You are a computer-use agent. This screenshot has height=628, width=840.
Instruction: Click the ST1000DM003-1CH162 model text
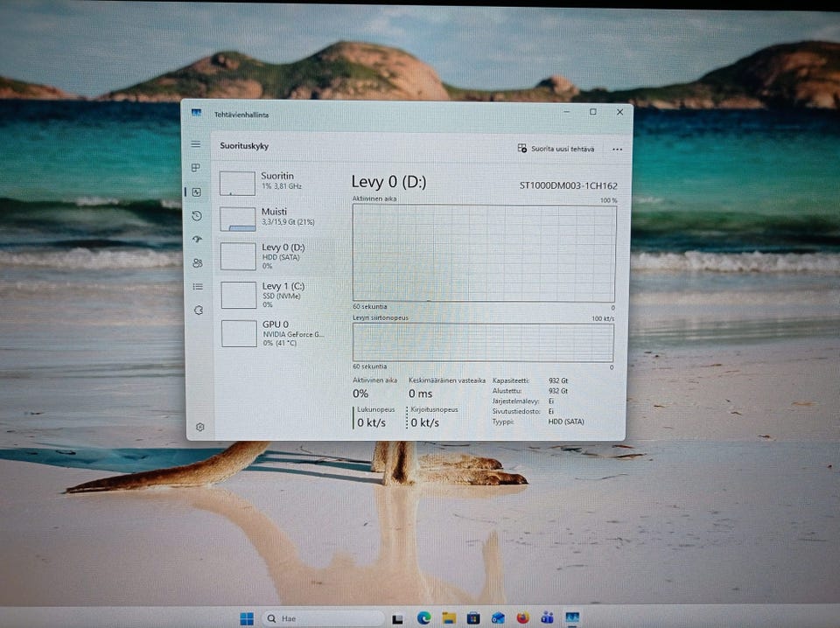coord(569,185)
